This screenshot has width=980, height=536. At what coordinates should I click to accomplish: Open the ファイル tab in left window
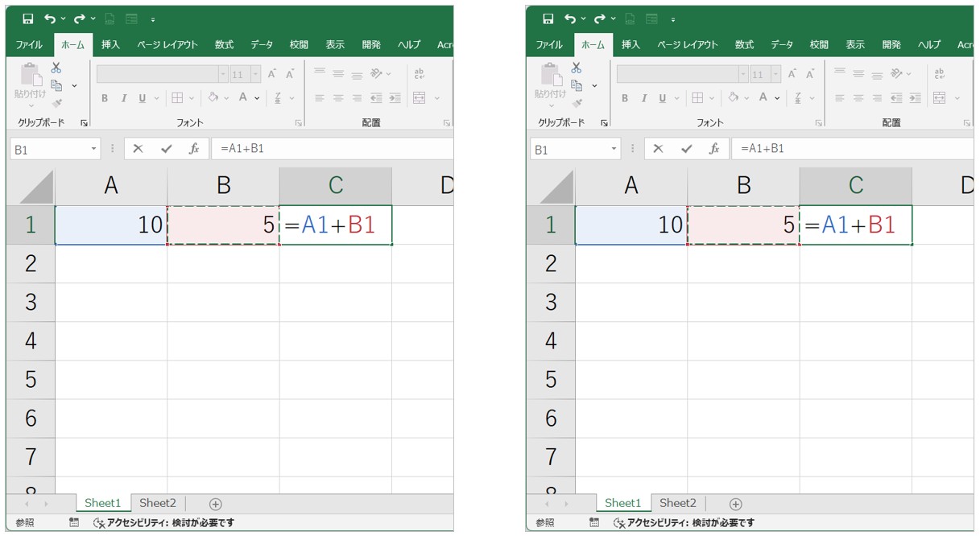(29, 45)
